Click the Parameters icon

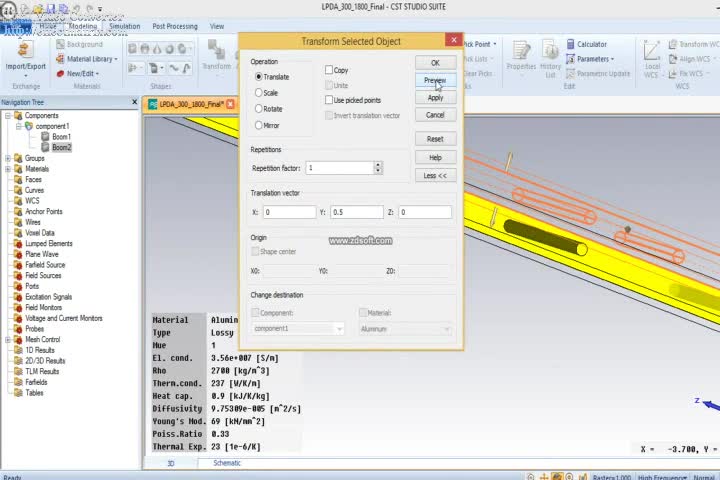tap(570, 59)
